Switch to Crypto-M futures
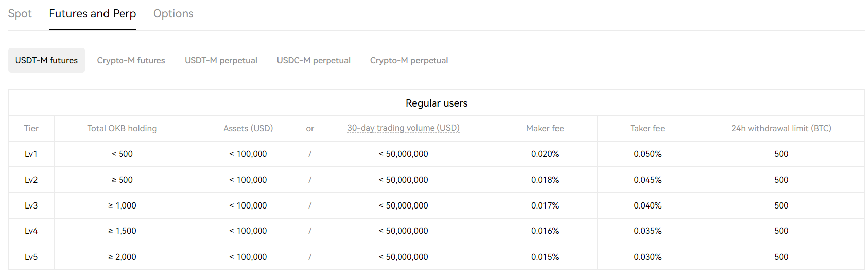This screenshot has height=277, width=868. (x=131, y=60)
